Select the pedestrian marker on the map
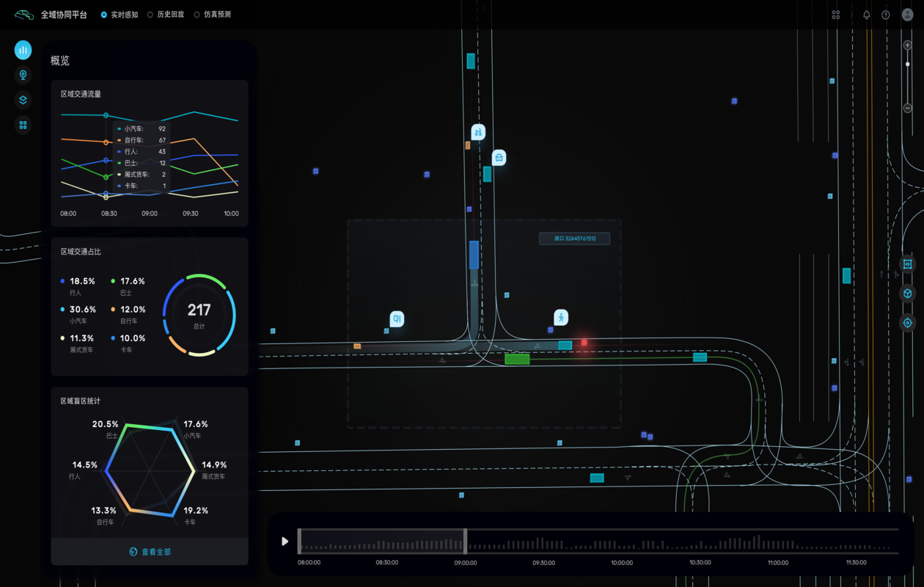The image size is (924, 587). [x=561, y=317]
